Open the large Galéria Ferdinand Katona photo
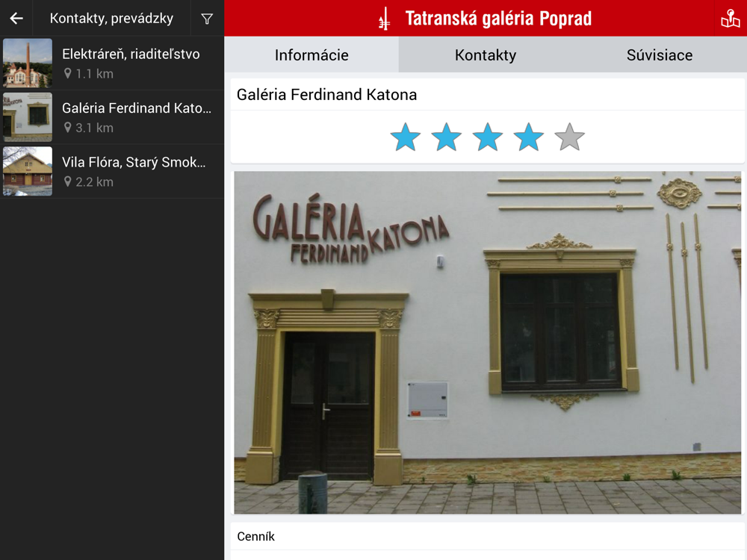 tap(487, 343)
